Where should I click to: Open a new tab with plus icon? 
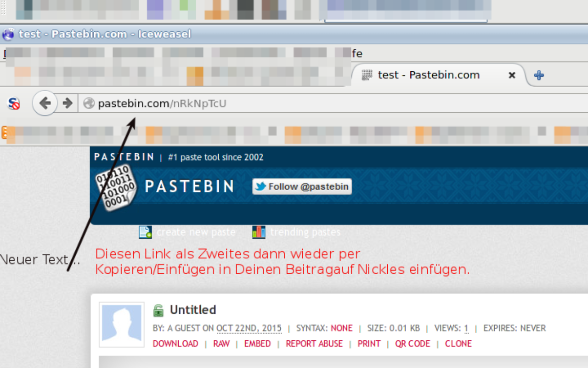click(x=539, y=75)
